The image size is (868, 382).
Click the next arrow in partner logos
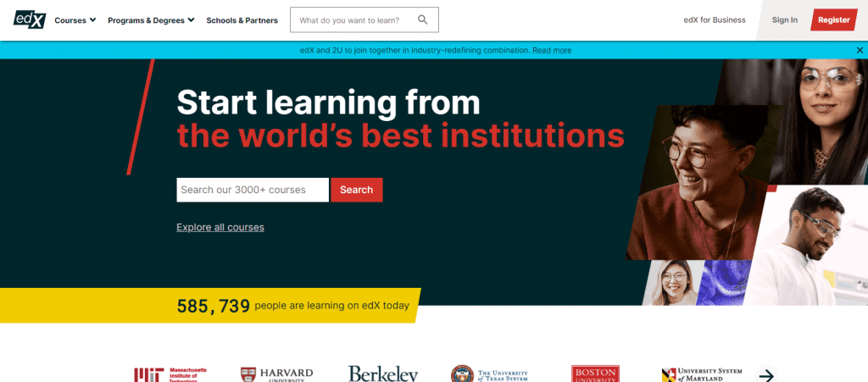point(766,375)
